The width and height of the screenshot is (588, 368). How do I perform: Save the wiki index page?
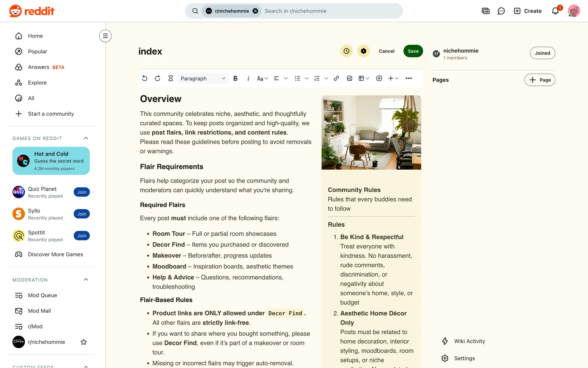click(x=413, y=51)
